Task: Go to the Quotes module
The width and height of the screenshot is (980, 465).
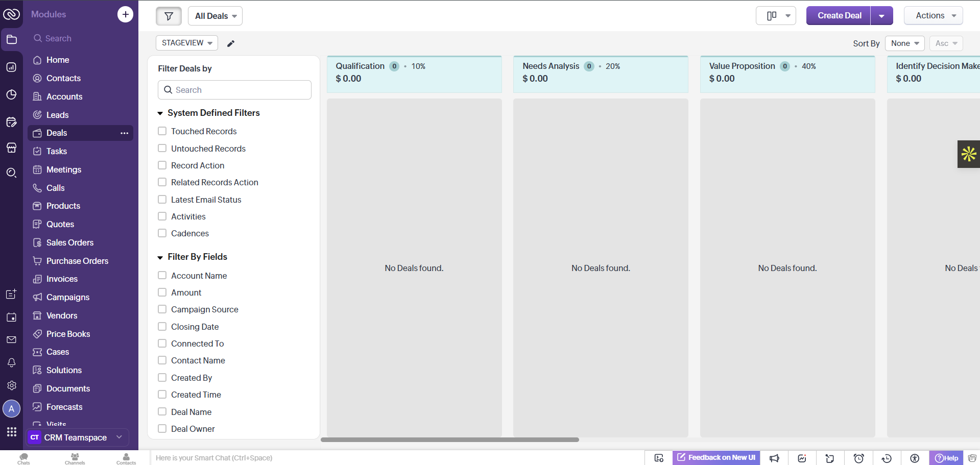Action: tap(60, 224)
